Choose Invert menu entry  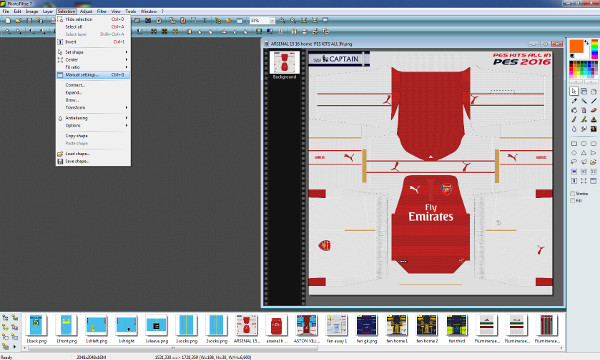(x=93, y=42)
